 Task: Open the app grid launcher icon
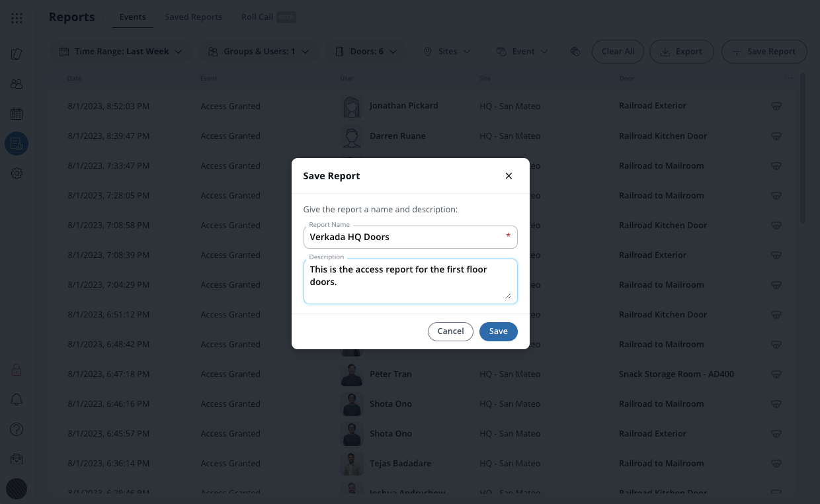pos(17,19)
